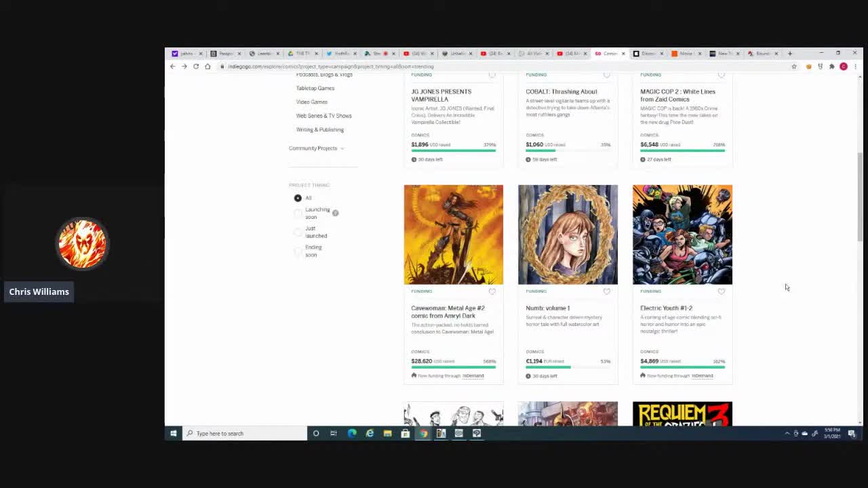This screenshot has width=868, height=488.
Task: Open a new browser tab
Action: (x=790, y=54)
